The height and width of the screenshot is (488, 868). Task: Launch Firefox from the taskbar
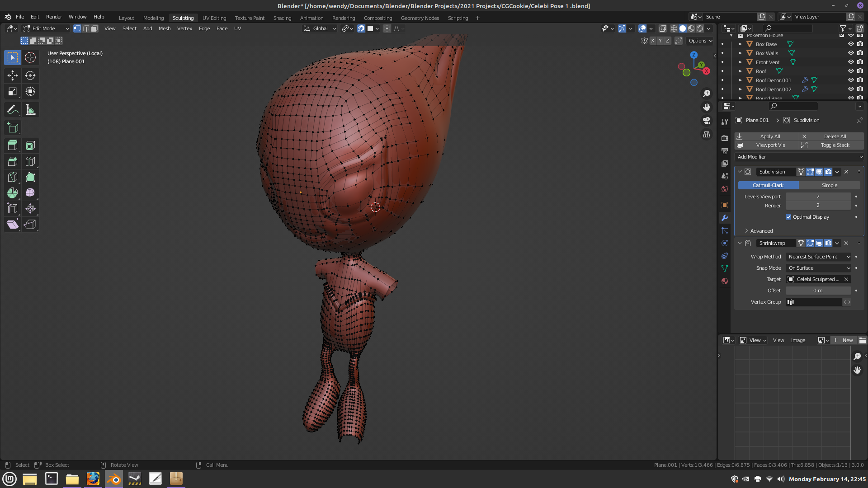93,479
